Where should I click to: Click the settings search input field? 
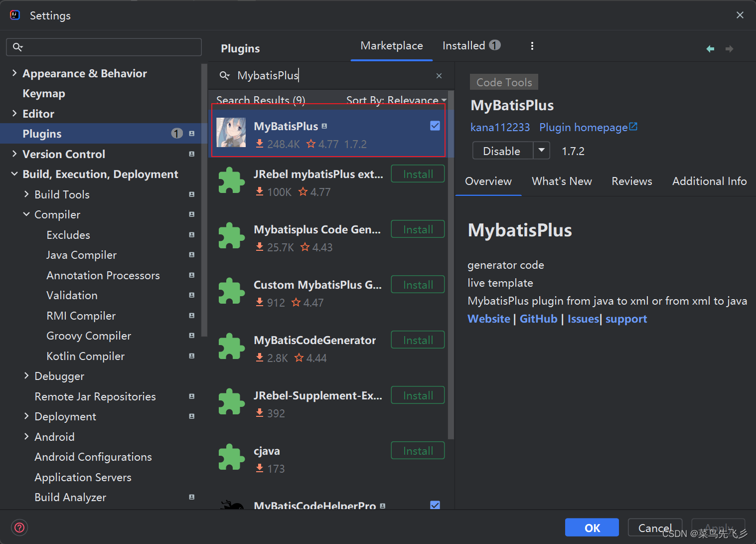(x=104, y=47)
